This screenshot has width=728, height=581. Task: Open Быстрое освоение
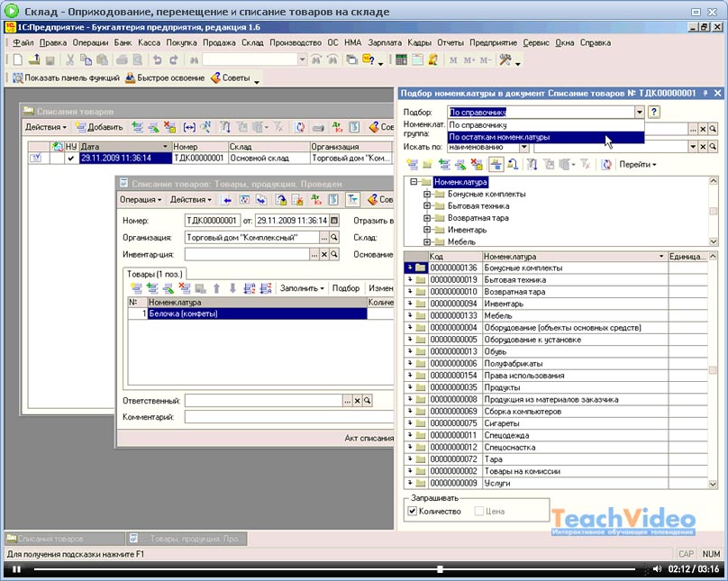165,78
